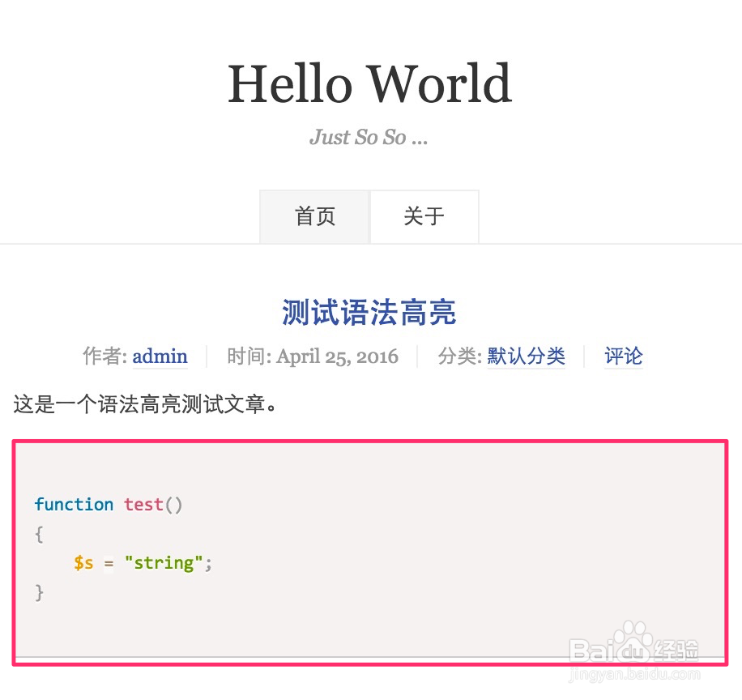Open the 默认分类 category link

point(526,356)
